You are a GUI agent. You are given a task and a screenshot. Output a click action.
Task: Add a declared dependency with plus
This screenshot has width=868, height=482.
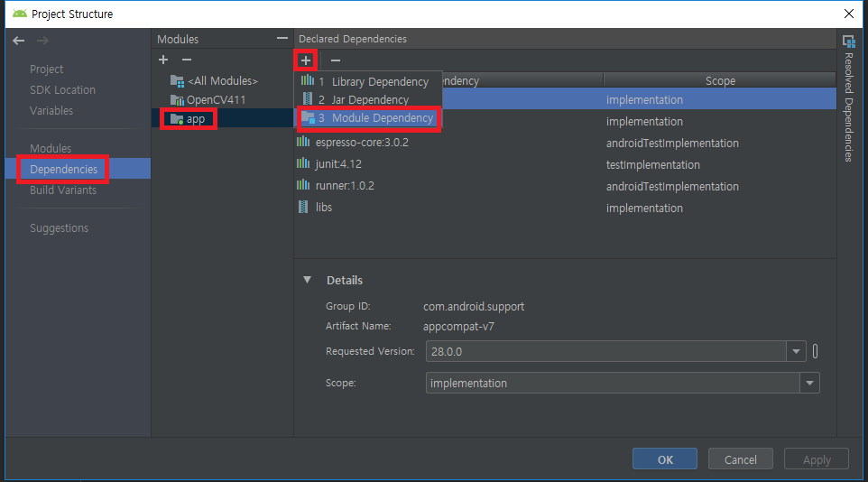(x=306, y=60)
